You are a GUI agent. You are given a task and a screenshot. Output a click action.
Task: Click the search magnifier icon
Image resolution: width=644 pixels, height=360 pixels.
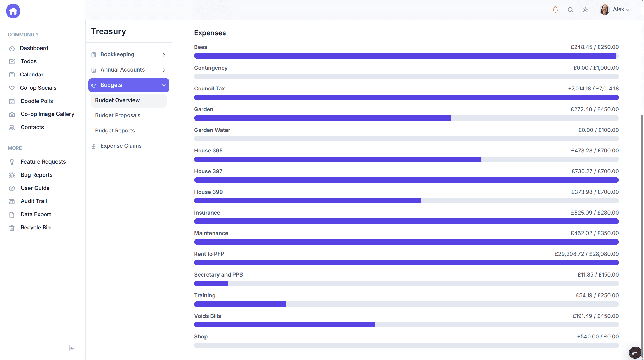570,10
